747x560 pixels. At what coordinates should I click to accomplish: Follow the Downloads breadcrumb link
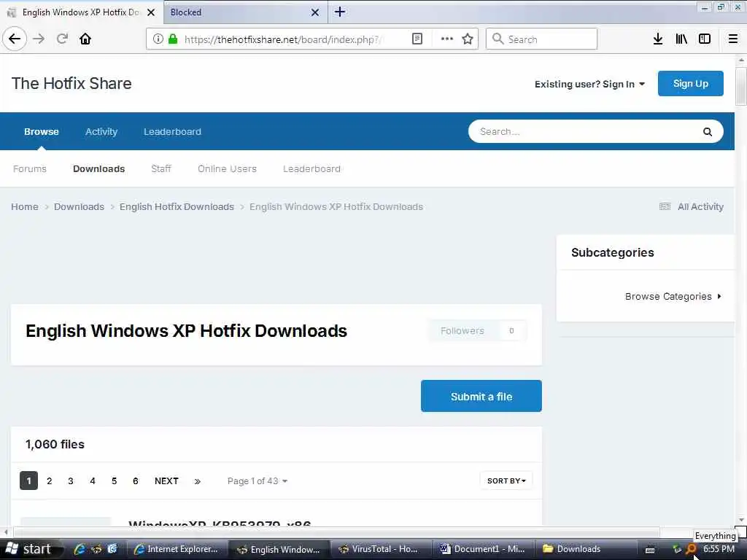point(79,206)
